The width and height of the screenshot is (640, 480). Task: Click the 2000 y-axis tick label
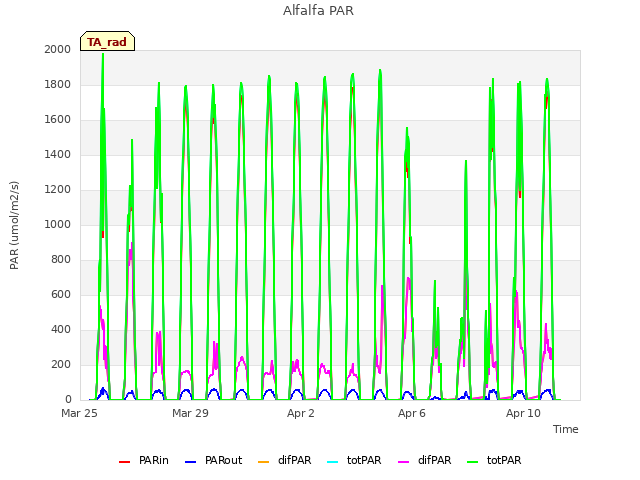[x=58, y=49]
